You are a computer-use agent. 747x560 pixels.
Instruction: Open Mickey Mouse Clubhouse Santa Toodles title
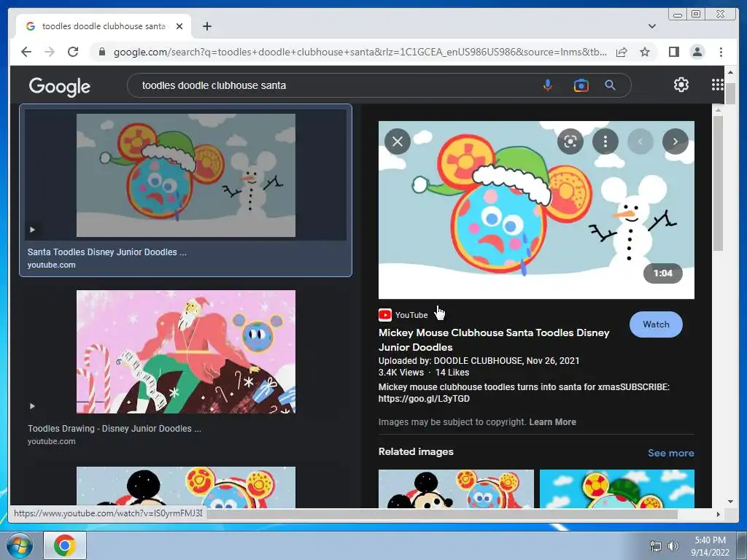coord(494,340)
